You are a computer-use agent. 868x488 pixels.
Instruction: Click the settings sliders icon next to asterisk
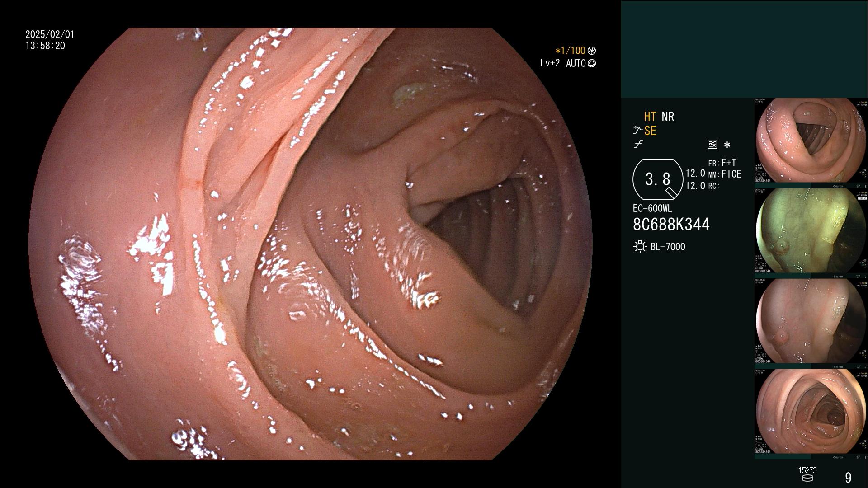tap(712, 145)
